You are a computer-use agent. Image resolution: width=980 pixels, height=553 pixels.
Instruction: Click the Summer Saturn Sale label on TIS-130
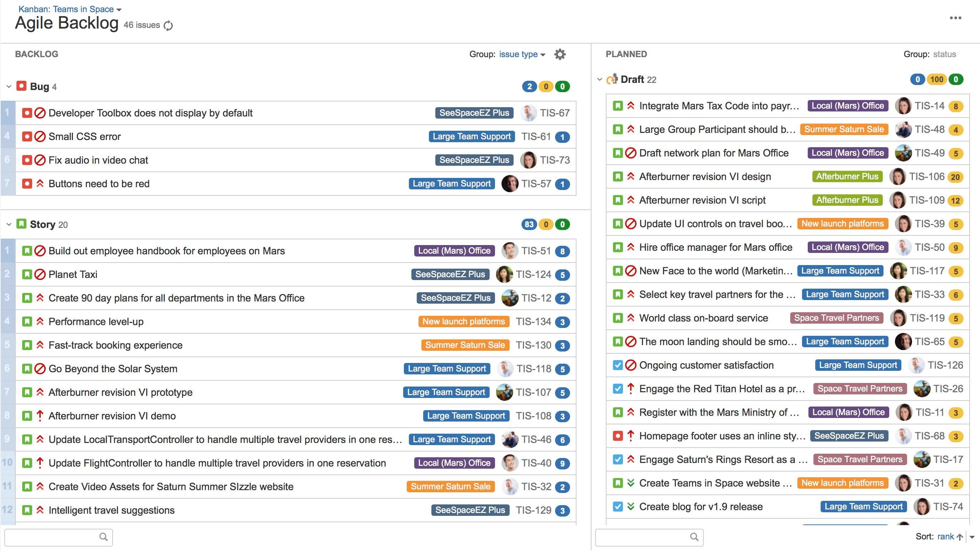coord(465,345)
